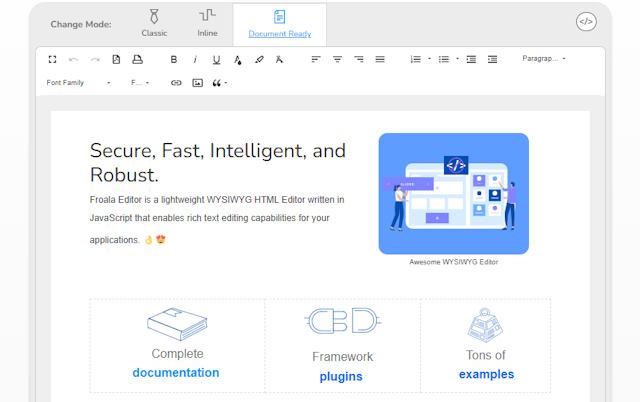
Task: Open the unordered list style dropdown arrow
Action: [x=457, y=59]
